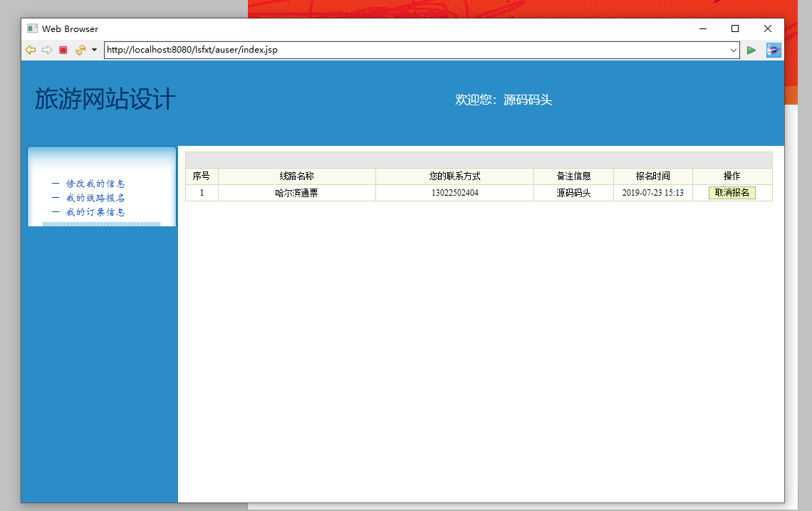This screenshot has height=511, width=812.
Task: Click the Web Browser window title icon
Action: click(x=32, y=28)
